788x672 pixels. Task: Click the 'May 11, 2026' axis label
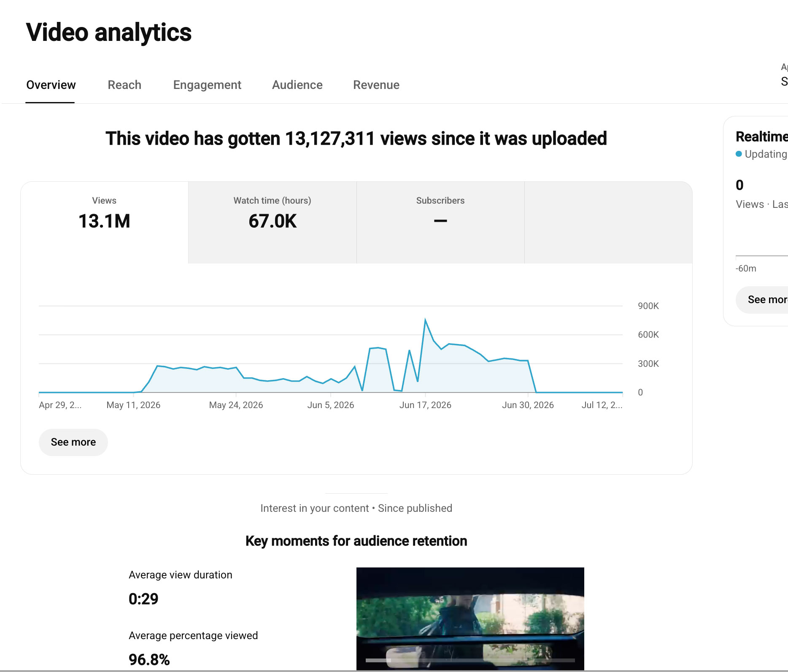coord(133,405)
